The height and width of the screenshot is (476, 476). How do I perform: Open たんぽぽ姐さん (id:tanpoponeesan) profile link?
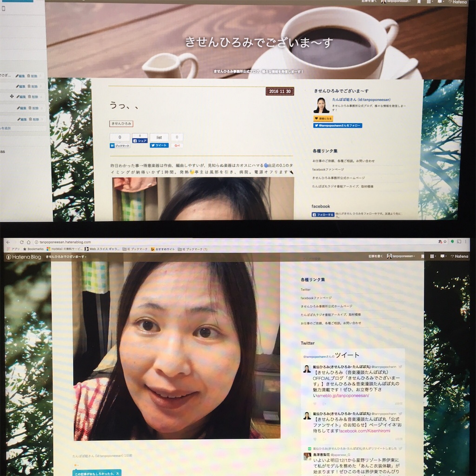(361, 99)
